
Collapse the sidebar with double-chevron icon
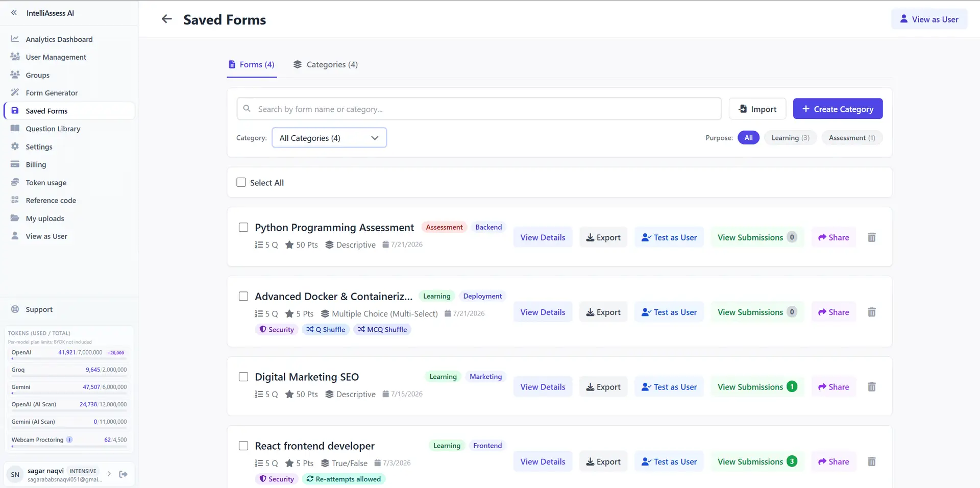tap(14, 13)
